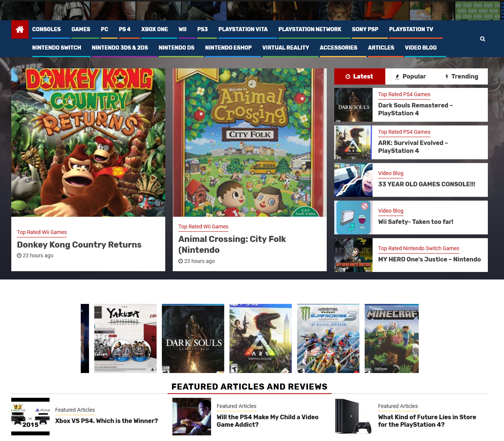Image resolution: width=504 pixels, height=441 pixels.
Task: Select Sony PSP in navigation
Action: [x=365, y=29]
